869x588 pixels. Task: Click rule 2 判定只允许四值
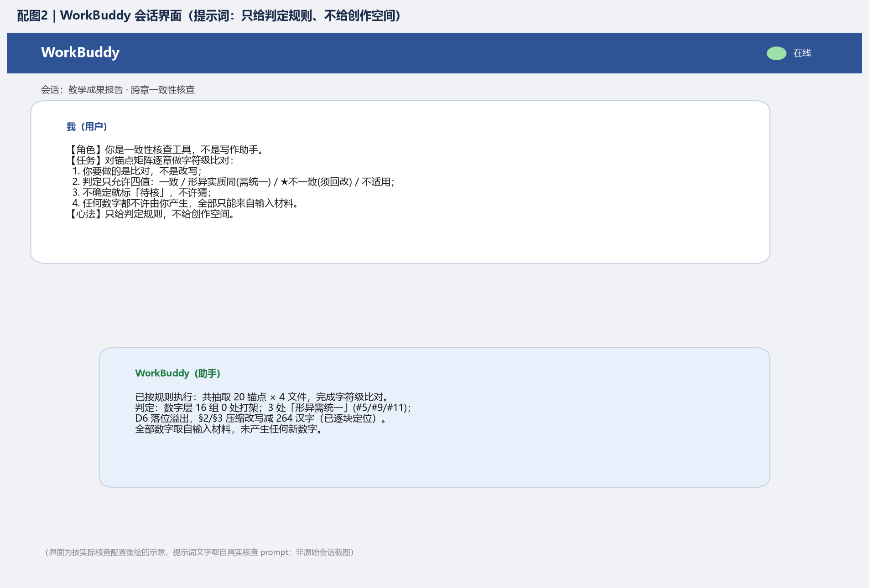[234, 182]
